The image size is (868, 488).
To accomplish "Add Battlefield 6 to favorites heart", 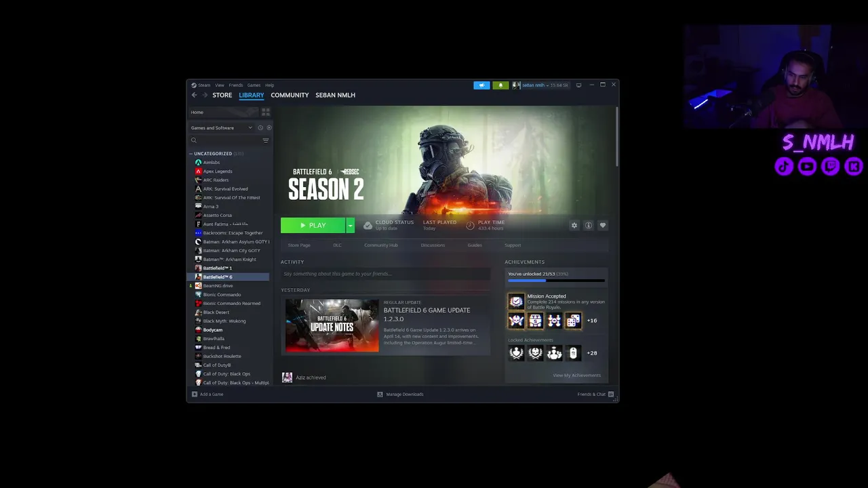I will point(603,226).
